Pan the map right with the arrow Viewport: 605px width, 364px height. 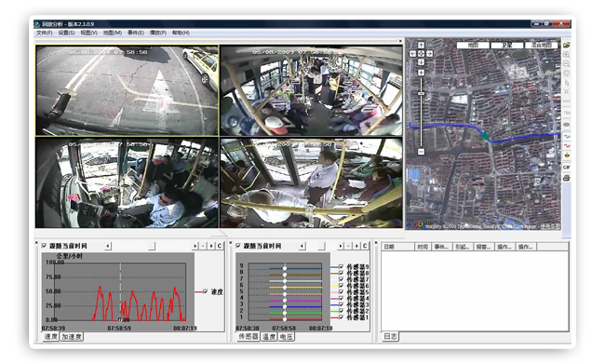[429, 54]
